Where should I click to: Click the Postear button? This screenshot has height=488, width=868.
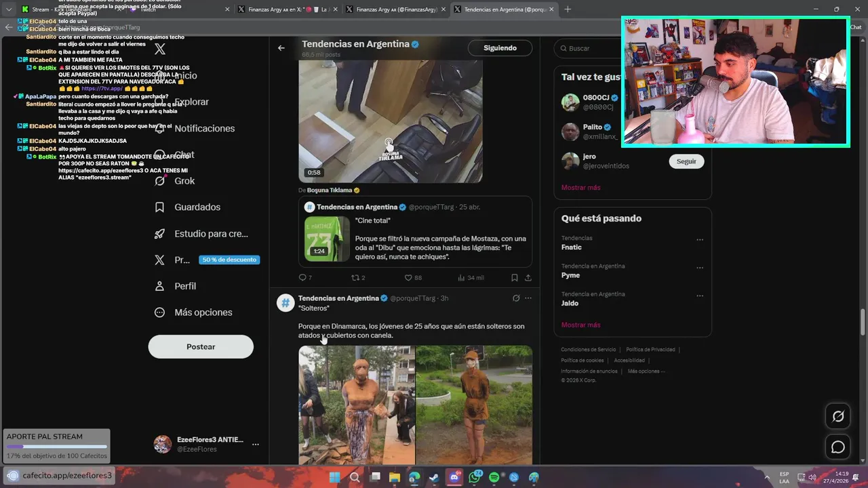[201, 346]
